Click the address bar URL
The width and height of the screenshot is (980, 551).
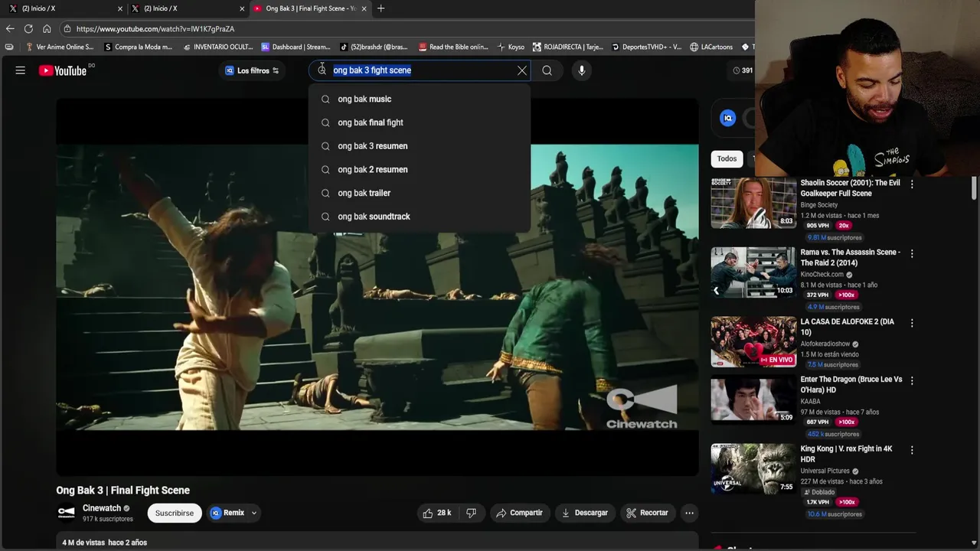(x=155, y=28)
